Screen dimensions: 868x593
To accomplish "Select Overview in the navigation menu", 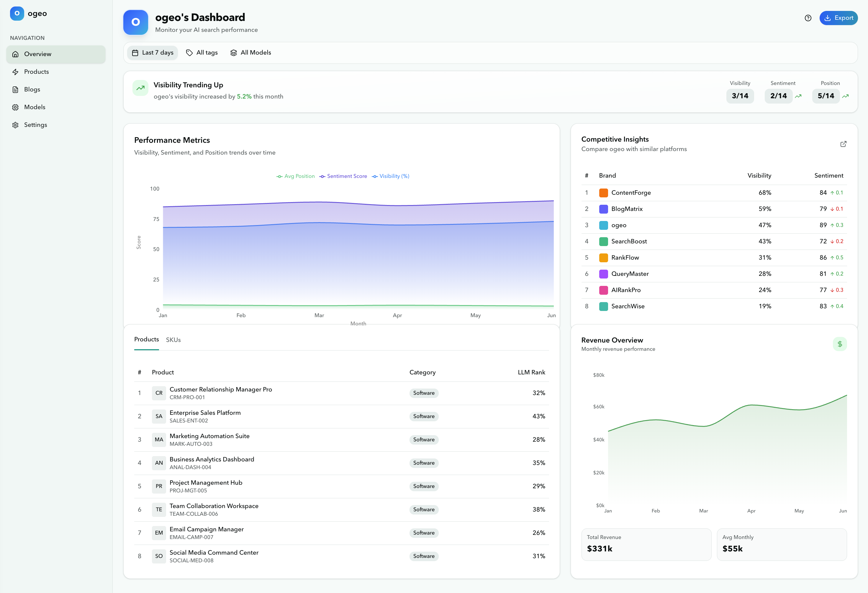I will tap(38, 54).
